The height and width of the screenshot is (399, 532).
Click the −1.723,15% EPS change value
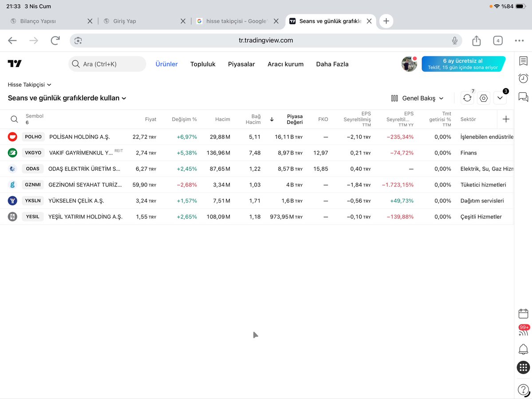point(398,185)
